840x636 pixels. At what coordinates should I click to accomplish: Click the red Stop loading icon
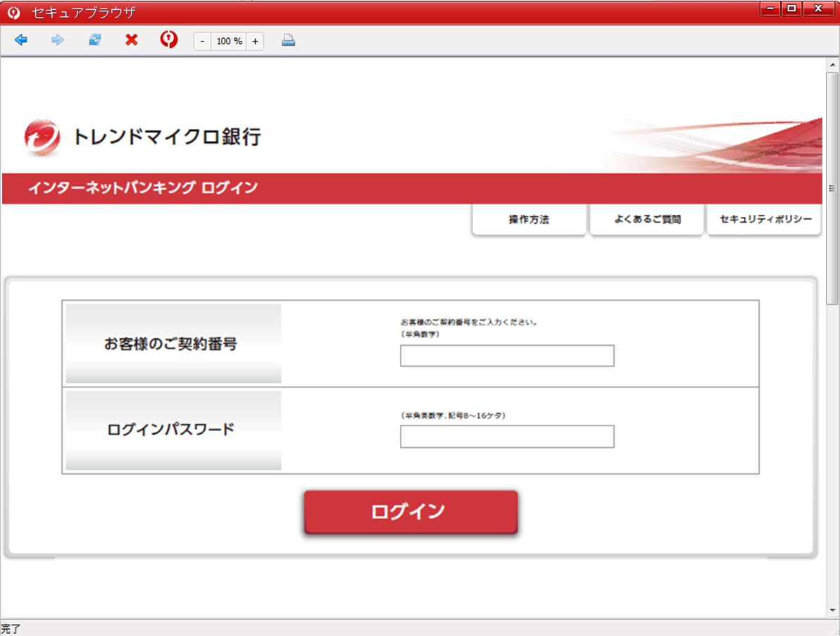(x=131, y=41)
